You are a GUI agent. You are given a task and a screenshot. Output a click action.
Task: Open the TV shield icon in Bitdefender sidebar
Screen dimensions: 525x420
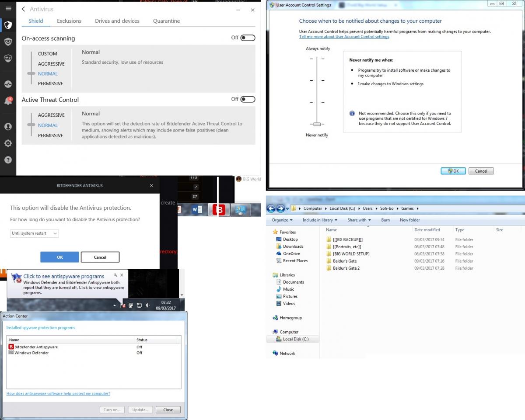click(8, 58)
